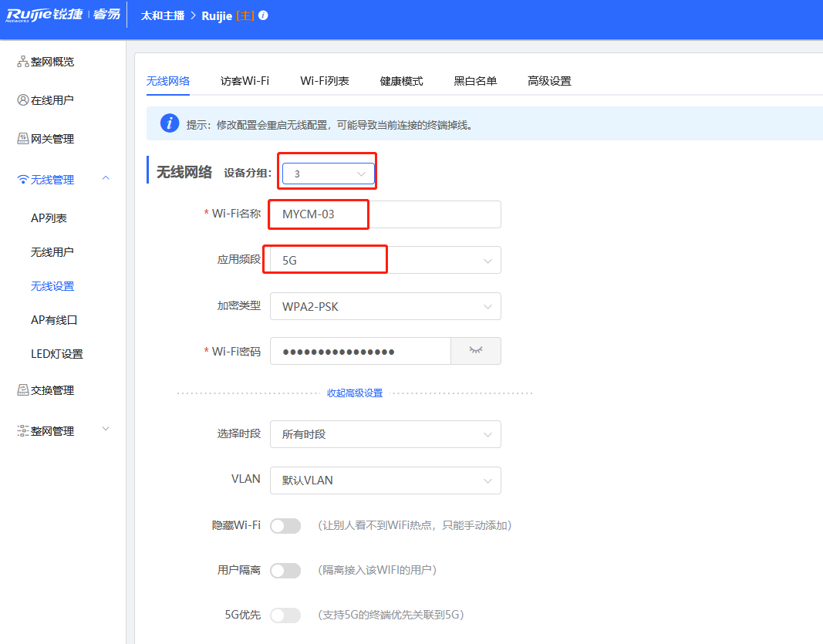Image resolution: width=823 pixels, height=644 pixels.
Task: Open 无线设置 in the sidebar
Action: pyautogui.click(x=52, y=286)
